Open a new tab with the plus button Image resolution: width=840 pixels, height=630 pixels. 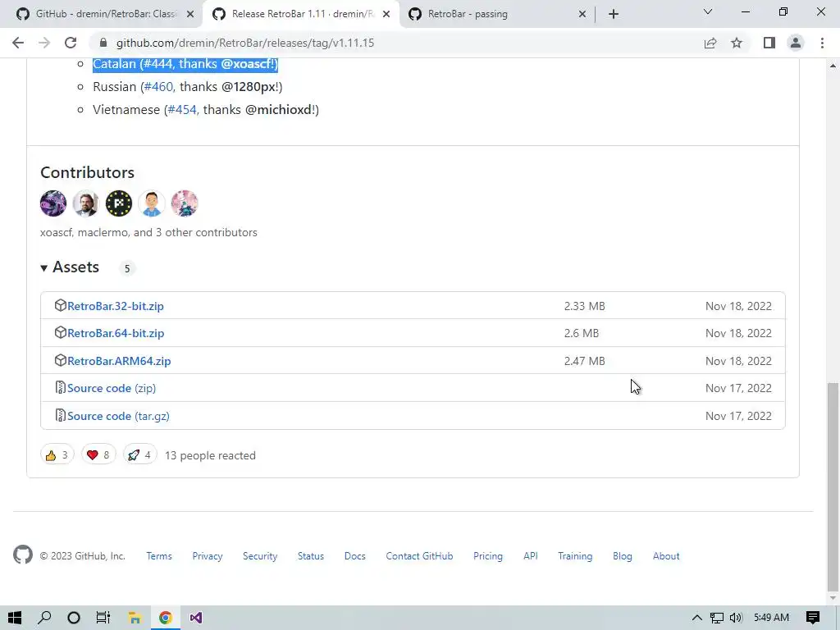[614, 14]
